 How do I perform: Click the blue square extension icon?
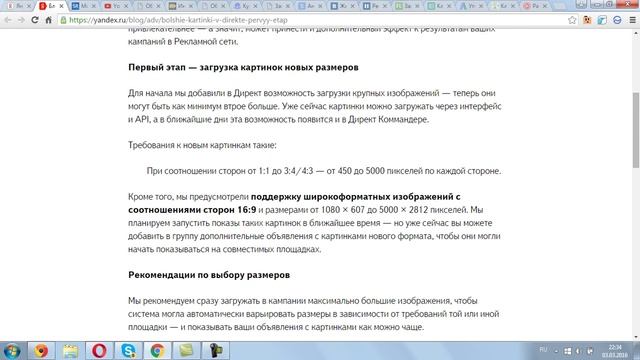click(602, 20)
